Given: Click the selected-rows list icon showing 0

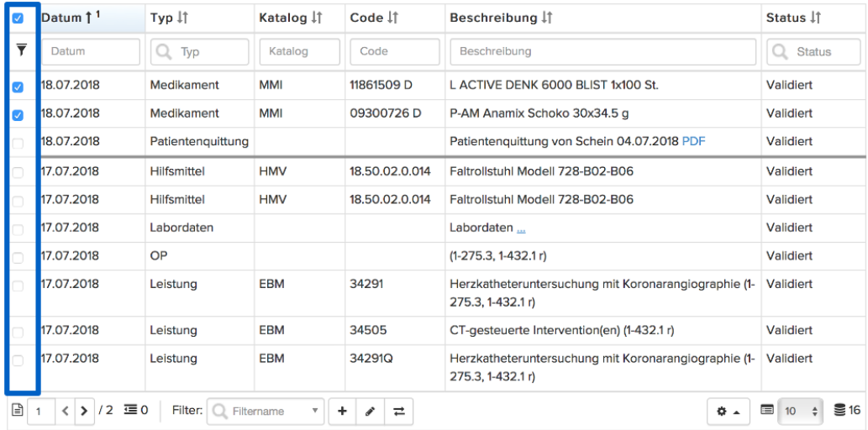Looking at the screenshot, I should (130, 410).
